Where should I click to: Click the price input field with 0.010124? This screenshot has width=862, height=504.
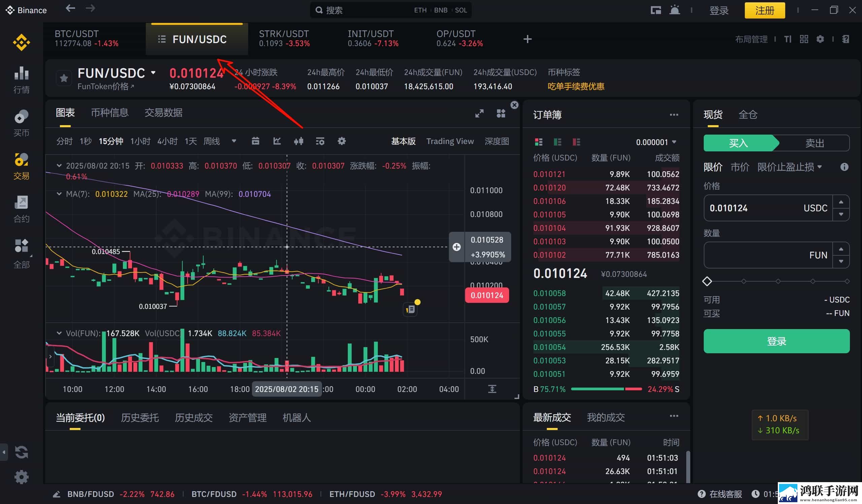[768, 208]
